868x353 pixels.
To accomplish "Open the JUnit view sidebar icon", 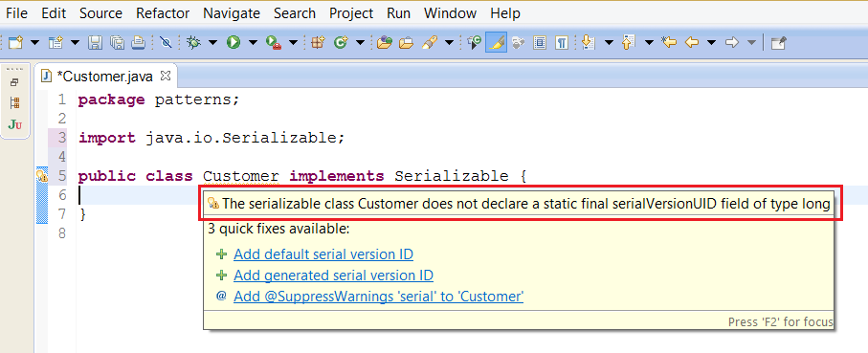I will coord(15,124).
